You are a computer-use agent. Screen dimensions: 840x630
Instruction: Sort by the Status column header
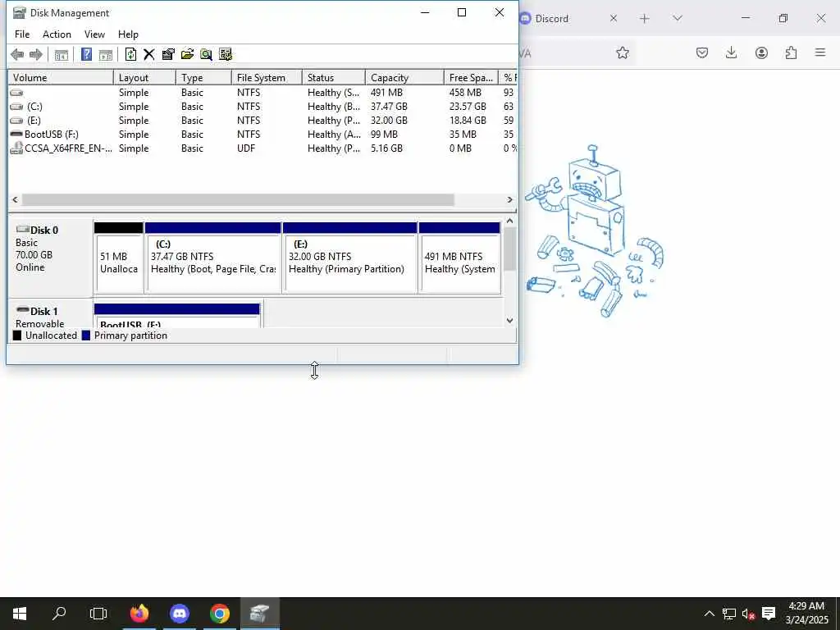click(x=334, y=78)
